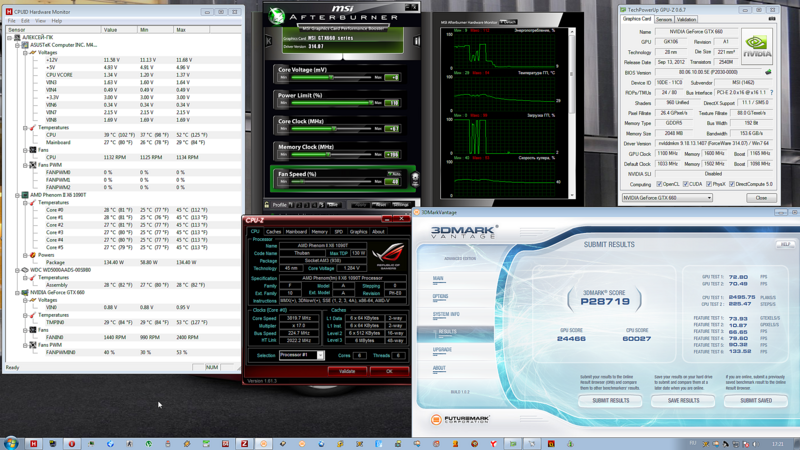The width and height of the screenshot is (800, 450).
Task: Click the Futuremark Corporation logo
Action: (x=460, y=419)
